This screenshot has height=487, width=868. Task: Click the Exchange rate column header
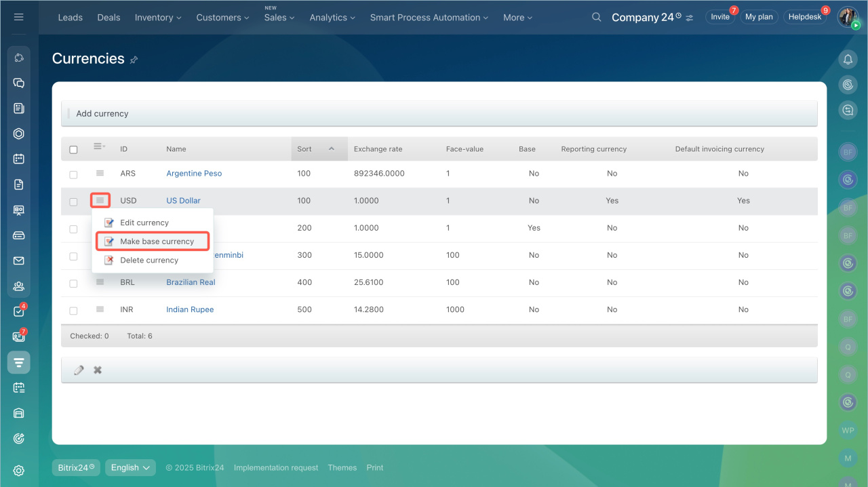pos(378,149)
